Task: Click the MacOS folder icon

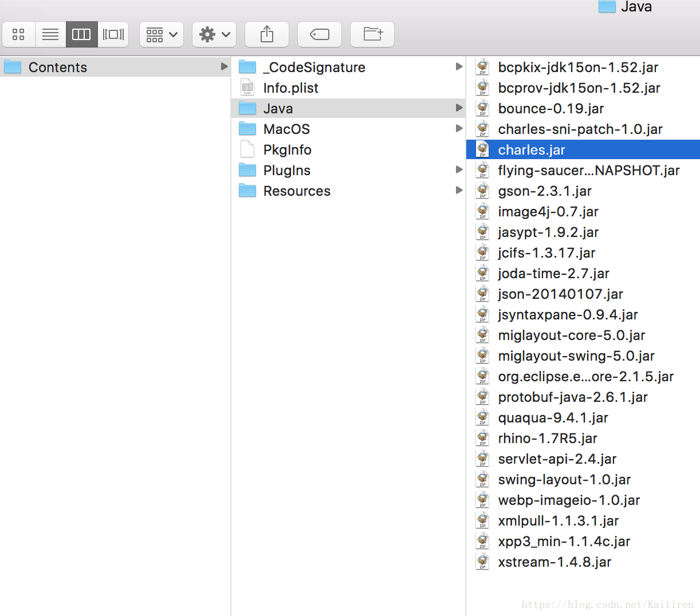Action: pyautogui.click(x=247, y=129)
